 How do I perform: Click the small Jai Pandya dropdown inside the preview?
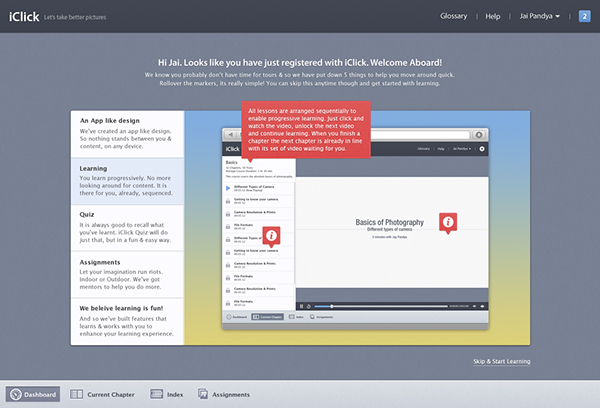coord(462,149)
